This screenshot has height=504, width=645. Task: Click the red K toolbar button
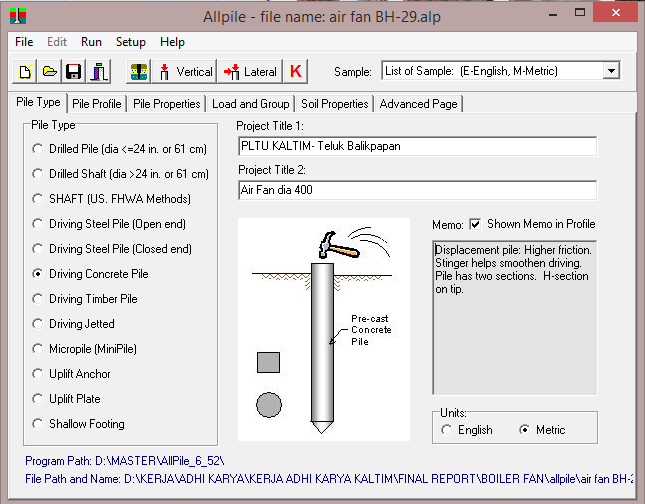pyautogui.click(x=295, y=72)
